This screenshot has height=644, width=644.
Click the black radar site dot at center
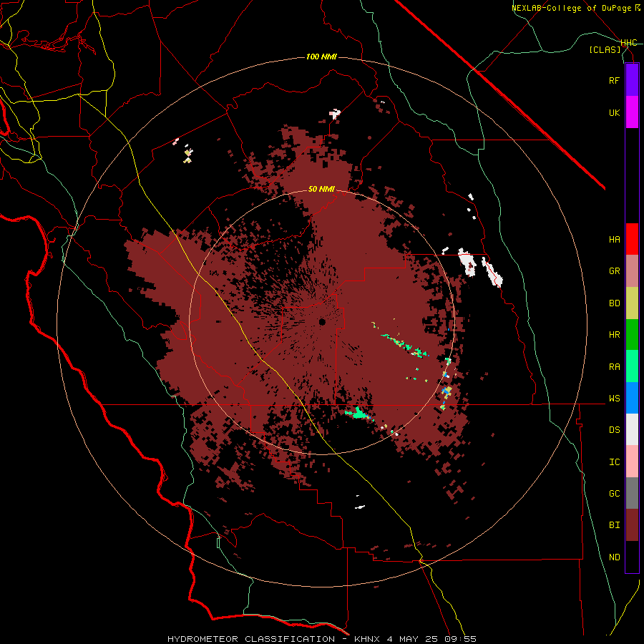[x=322, y=321]
